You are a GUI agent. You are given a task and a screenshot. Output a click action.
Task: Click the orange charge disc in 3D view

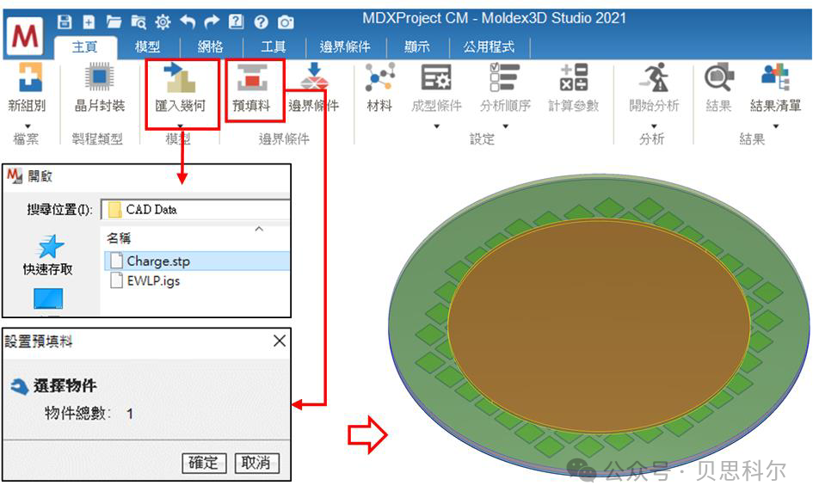(x=599, y=327)
